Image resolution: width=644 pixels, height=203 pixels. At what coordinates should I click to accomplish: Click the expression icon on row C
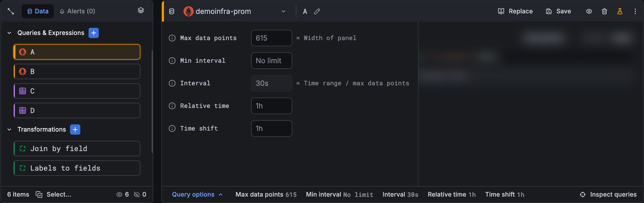23,91
